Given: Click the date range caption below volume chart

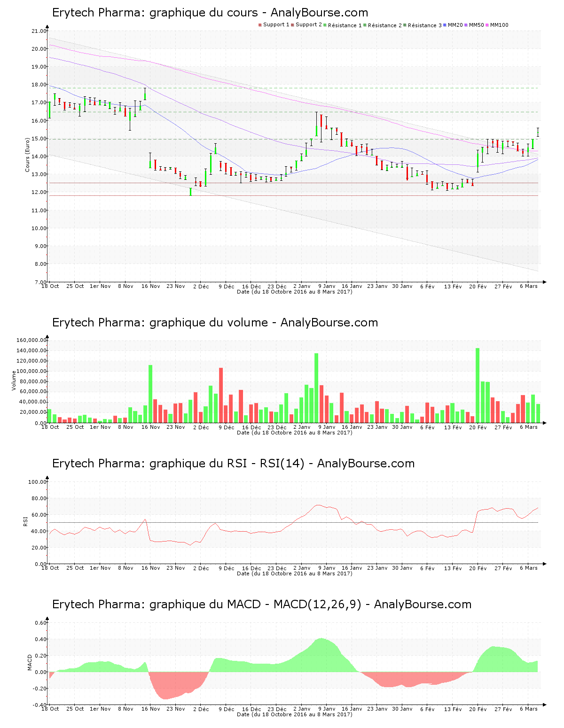Looking at the screenshot, I should 295,433.
